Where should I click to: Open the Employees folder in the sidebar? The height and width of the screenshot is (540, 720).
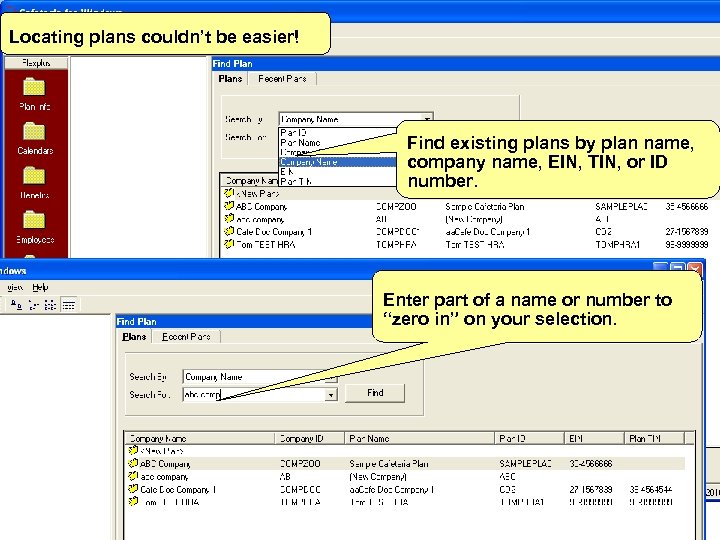click(x=34, y=227)
